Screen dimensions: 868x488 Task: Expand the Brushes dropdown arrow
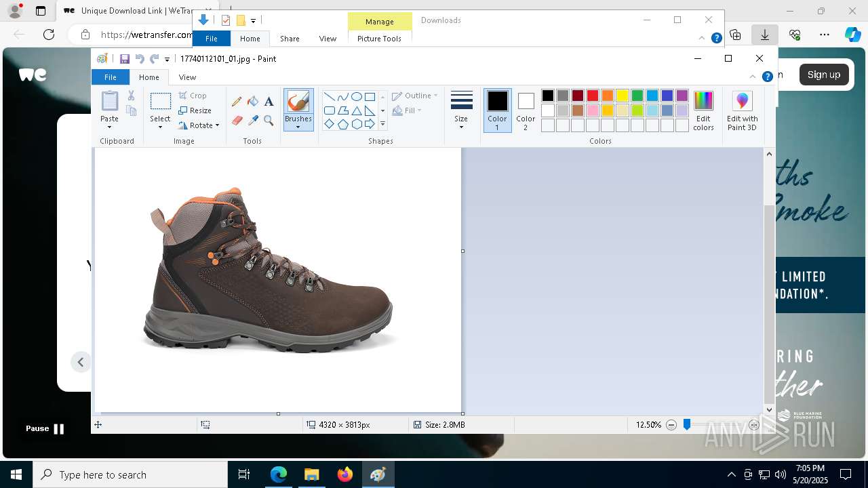pyautogui.click(x=298, y=127)
